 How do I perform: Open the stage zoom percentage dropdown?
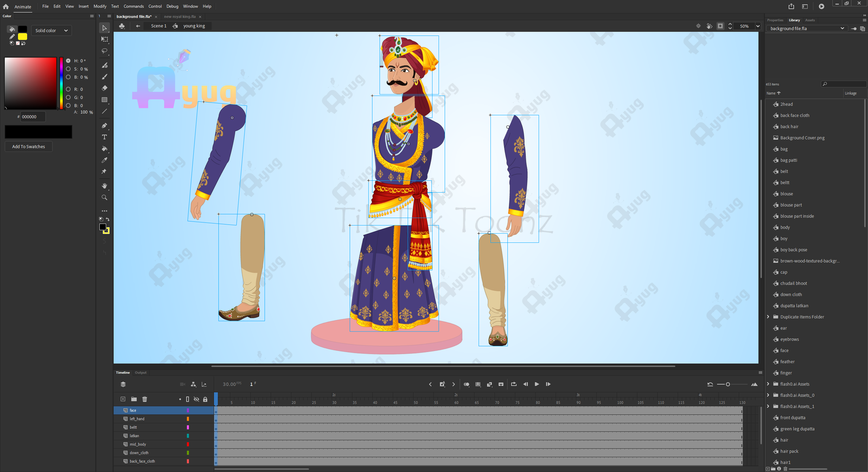tap(758, 26)
